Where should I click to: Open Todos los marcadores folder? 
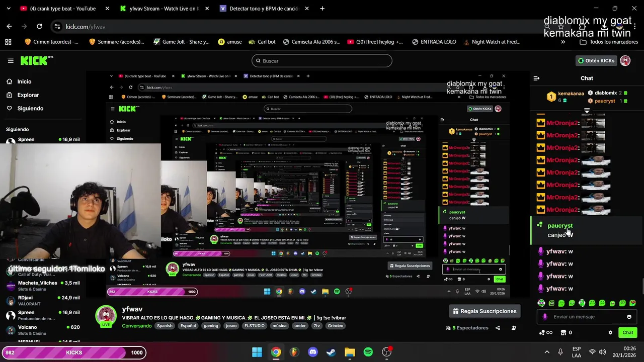609,42
